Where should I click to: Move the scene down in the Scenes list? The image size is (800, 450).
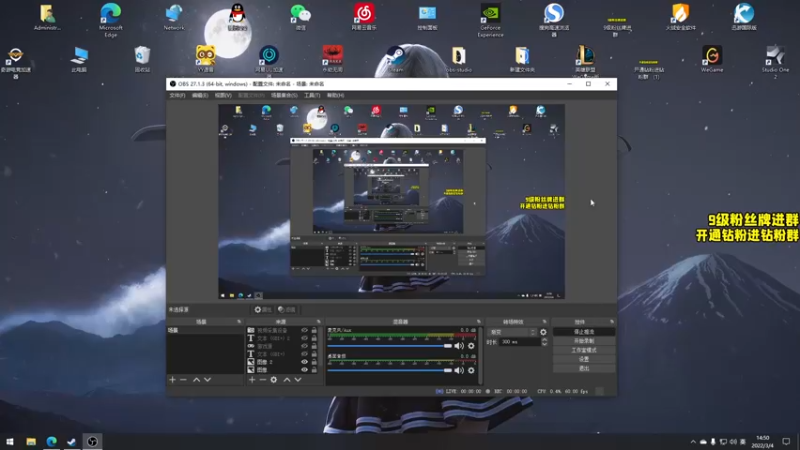tap(207, 380)
